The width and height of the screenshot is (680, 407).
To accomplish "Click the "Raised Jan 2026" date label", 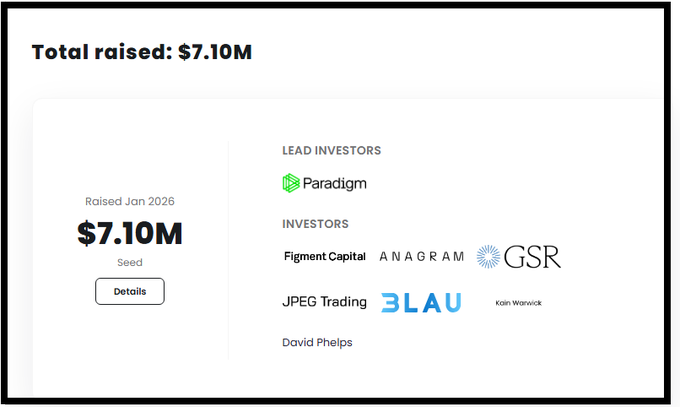I will click(x=130, y=202).
